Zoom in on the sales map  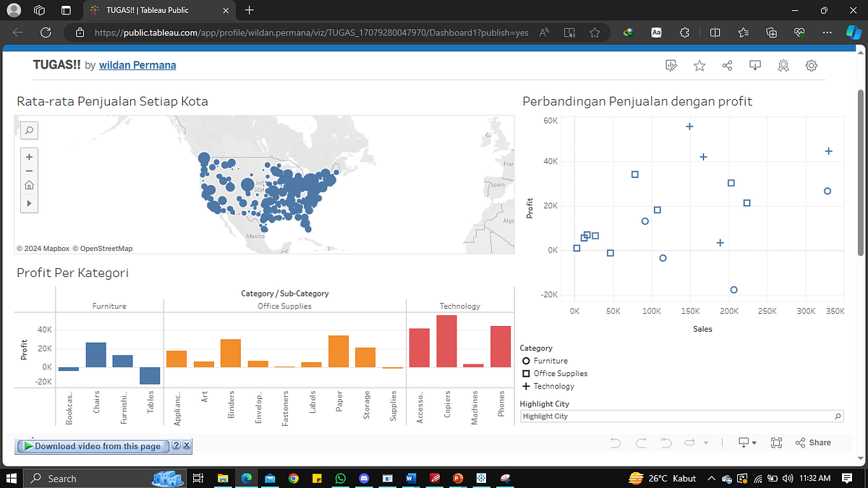[29, 157]
